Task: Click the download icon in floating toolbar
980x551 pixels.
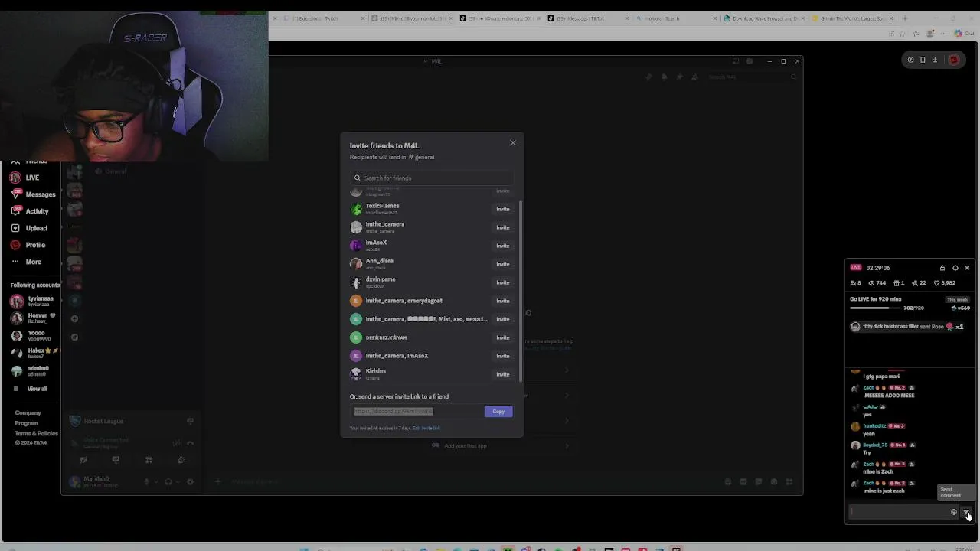Action: pos(935,60)
